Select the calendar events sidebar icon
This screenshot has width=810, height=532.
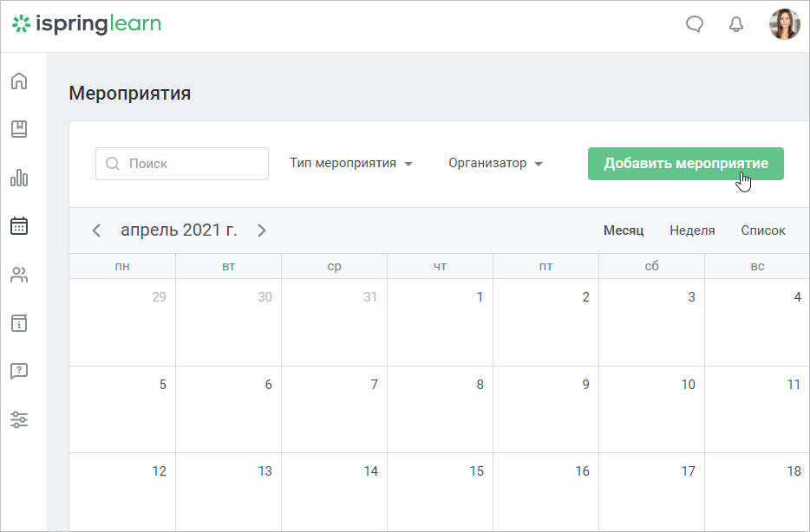[x=19, y=225]
